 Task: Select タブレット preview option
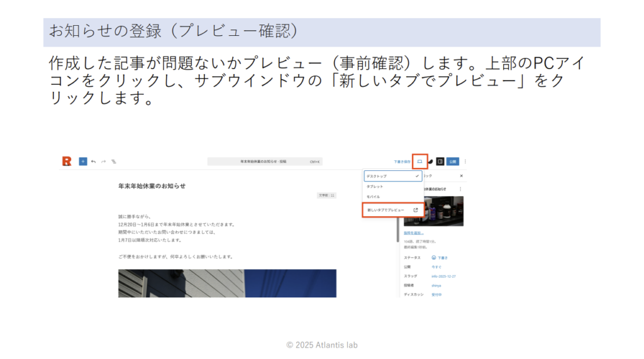[x=375, y=187]
